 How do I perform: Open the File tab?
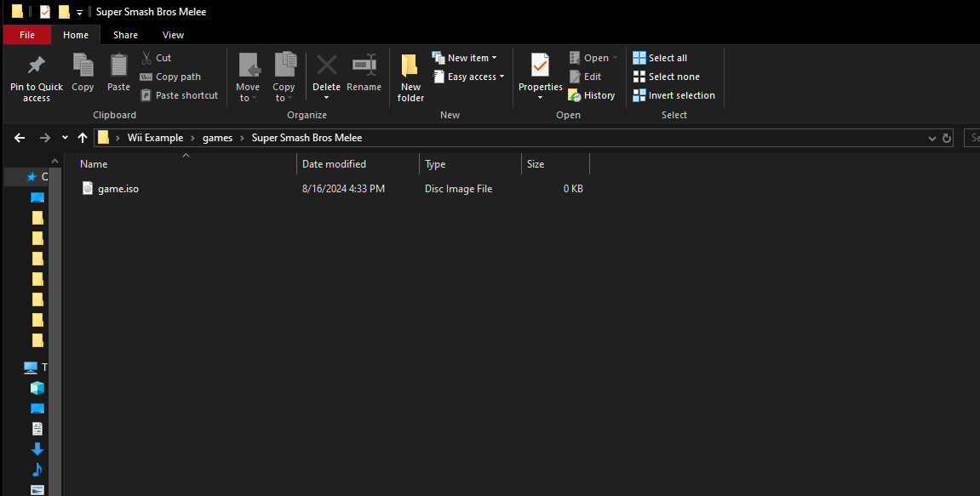27,35
